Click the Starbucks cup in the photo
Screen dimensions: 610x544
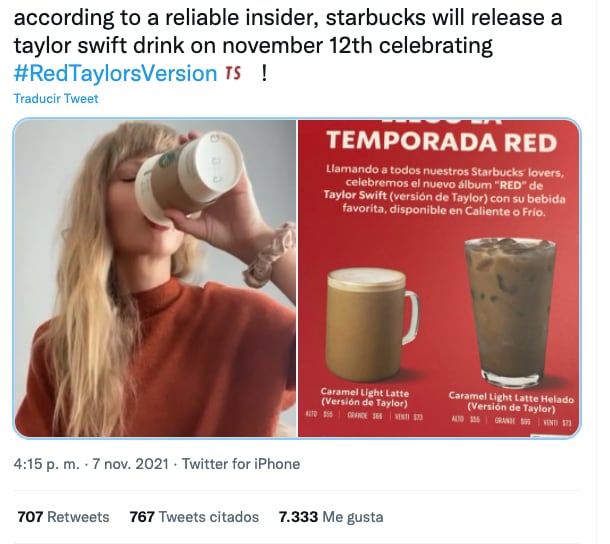pyautogui.click(x=188, y=177)
